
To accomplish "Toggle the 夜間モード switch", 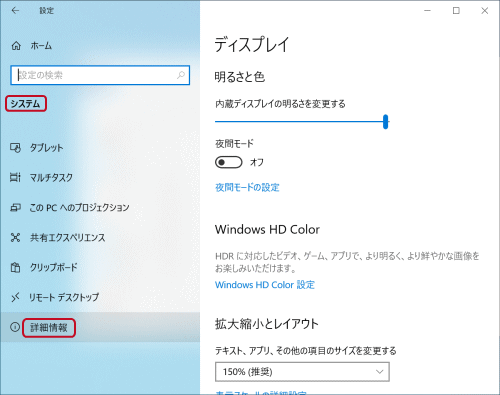I will [229, 162].
